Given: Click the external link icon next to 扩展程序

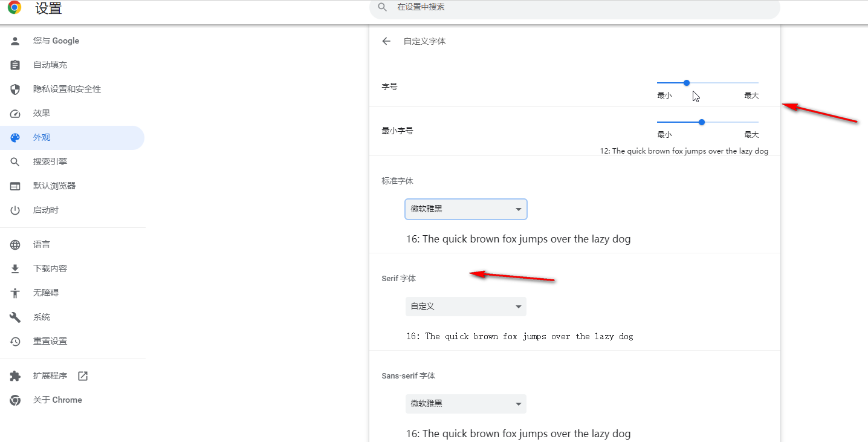Looking at the screenshot, I should (83, 376).
